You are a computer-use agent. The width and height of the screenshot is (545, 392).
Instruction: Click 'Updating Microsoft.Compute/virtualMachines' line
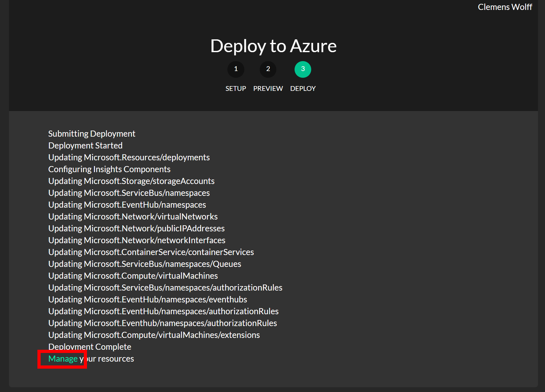click(x=133, y=276)
